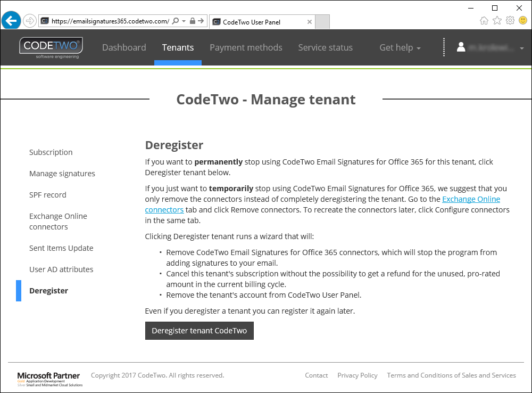This screenshot has height=393, width=532.
Task: Select the CodeTwo User Panel browser tab
Action: click(x=262, y=22)
